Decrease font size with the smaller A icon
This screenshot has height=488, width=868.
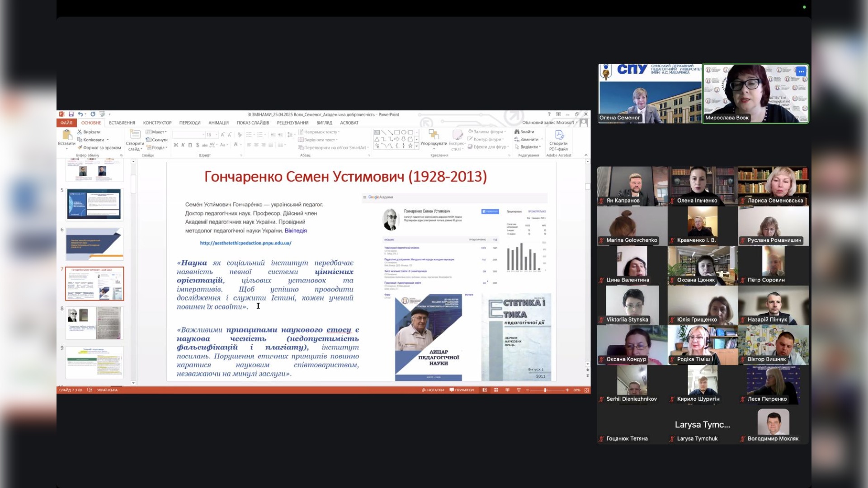click(229, 135)
